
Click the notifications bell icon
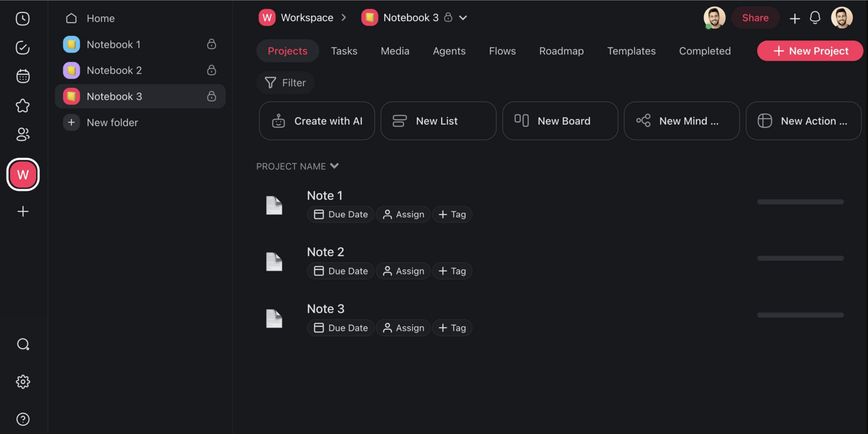[x=815, y=18]
